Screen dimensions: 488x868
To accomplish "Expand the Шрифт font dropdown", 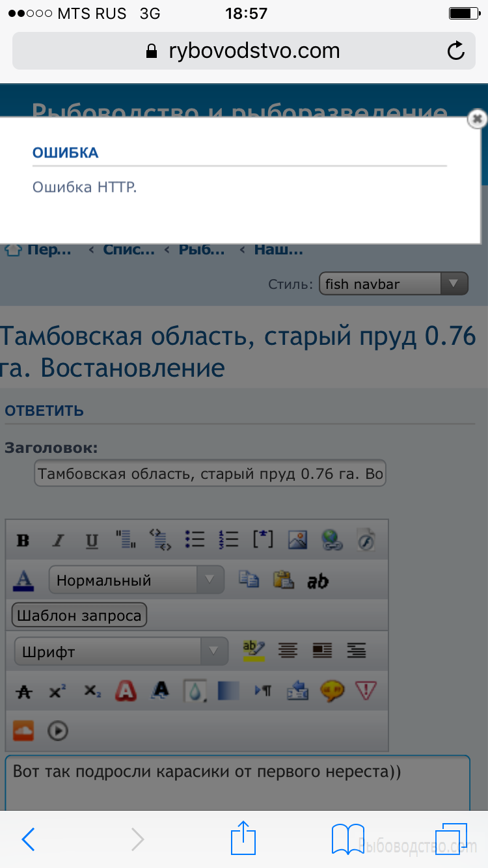I will tap(121, 651).
